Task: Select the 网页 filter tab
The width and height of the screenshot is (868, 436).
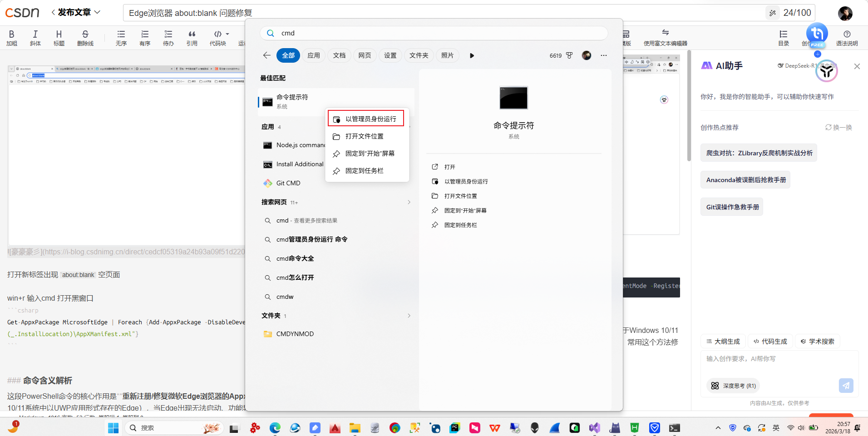Action: coord(365,55)
